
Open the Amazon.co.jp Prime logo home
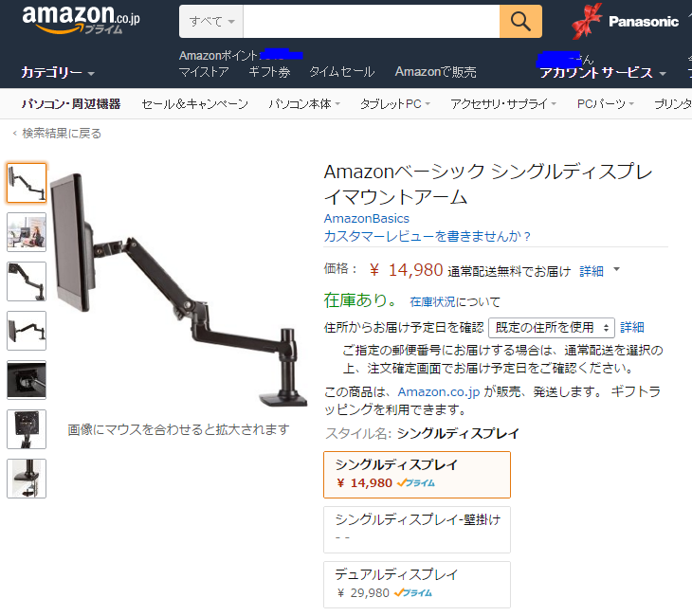(81, 20)
